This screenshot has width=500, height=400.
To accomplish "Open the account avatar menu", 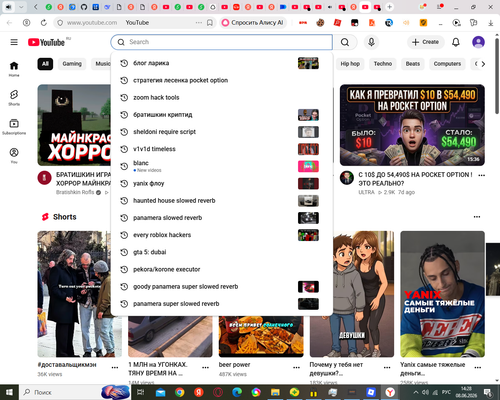I will point(478,42).
